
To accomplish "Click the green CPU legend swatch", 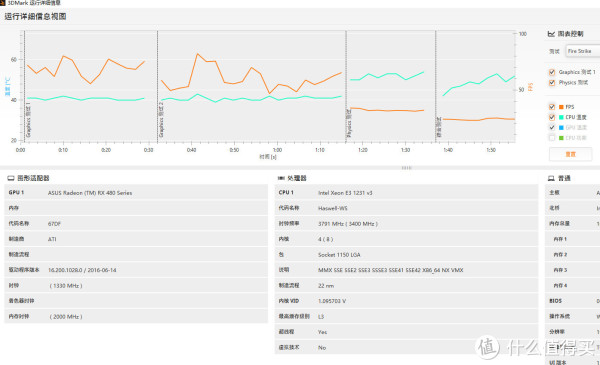I will 561,138.
